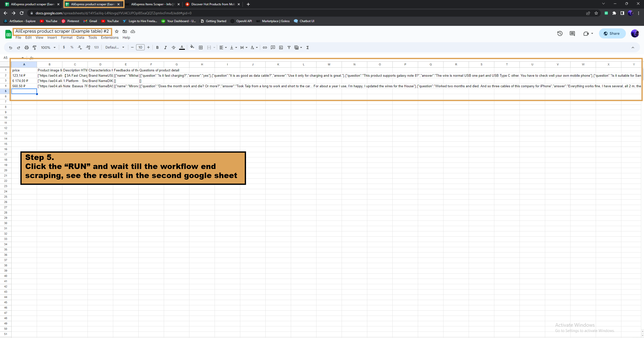View the cloud save status
Viewport: 644px width, 338px height.
pyautogui.click(x=133, y=31)
